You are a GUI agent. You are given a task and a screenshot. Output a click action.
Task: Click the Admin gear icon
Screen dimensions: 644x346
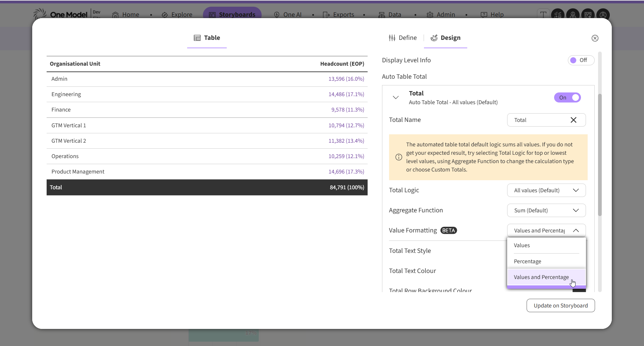430,15
